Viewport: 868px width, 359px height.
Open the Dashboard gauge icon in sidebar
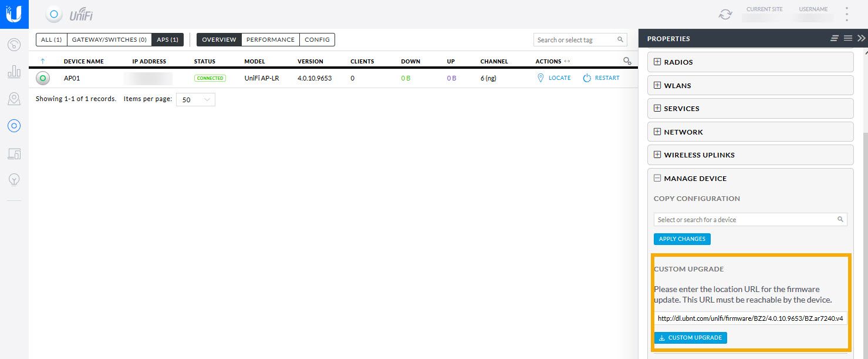tap(14, 44)
